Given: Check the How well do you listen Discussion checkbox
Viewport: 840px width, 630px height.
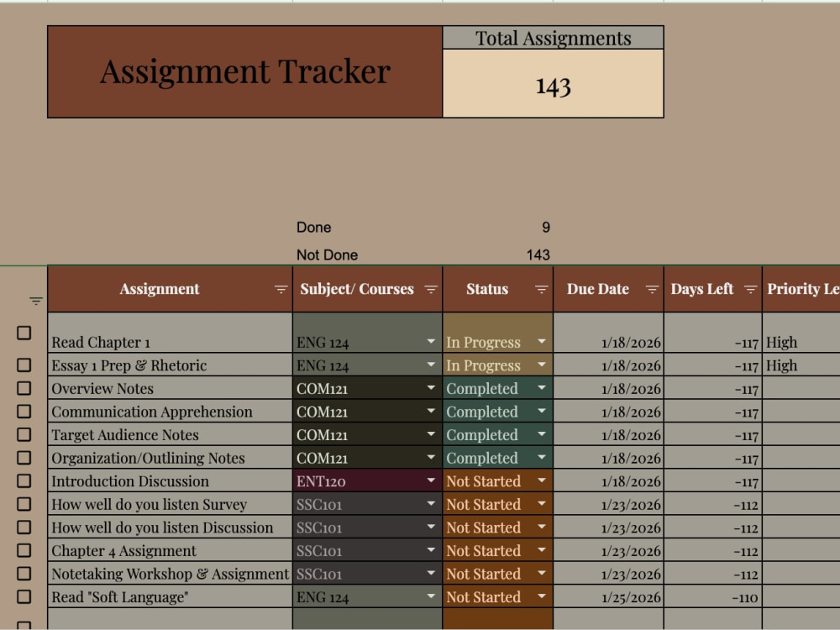Looking at the screenshot, I should [24, 528].
